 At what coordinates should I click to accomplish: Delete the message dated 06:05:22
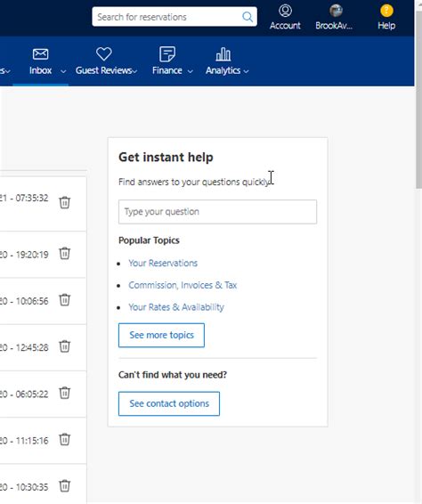click(65, 393)
